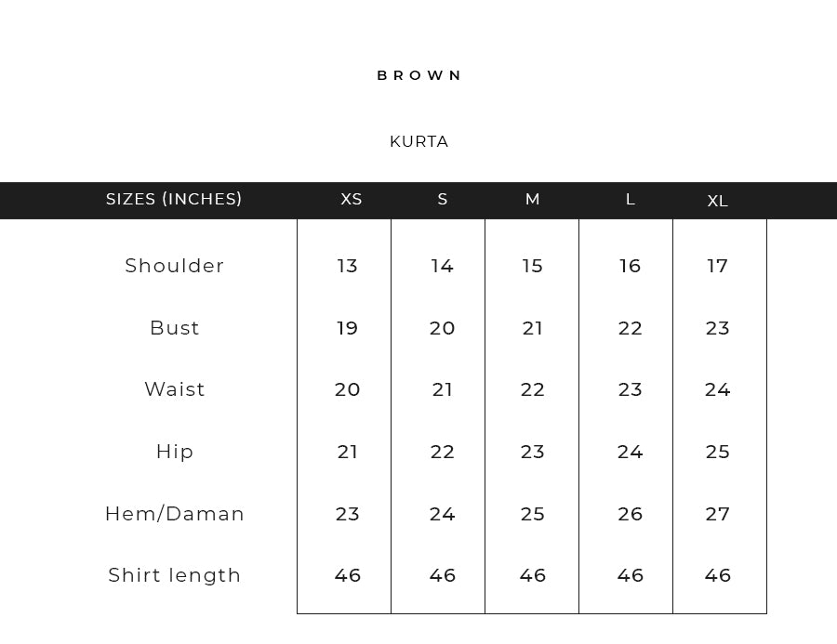This screenshot has height=644, width=837.
Task: Click the L size column header
Action: tap(631, 200)
